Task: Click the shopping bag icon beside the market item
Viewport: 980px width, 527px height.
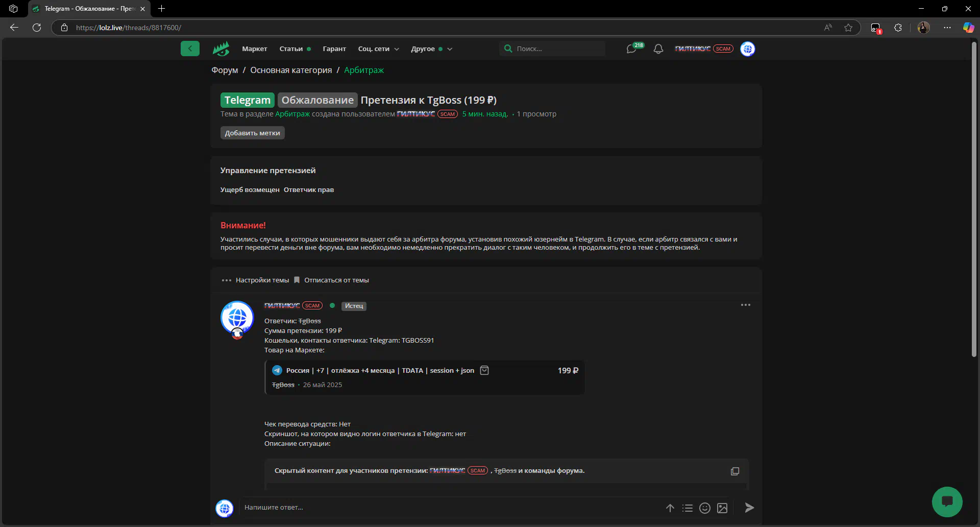Action: (x=484, y=370)
